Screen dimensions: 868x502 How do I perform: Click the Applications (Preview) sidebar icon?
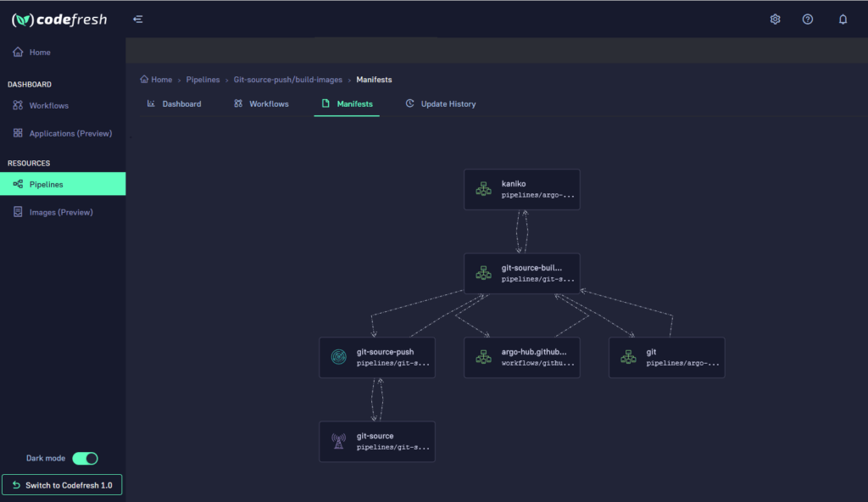(18, 133)
